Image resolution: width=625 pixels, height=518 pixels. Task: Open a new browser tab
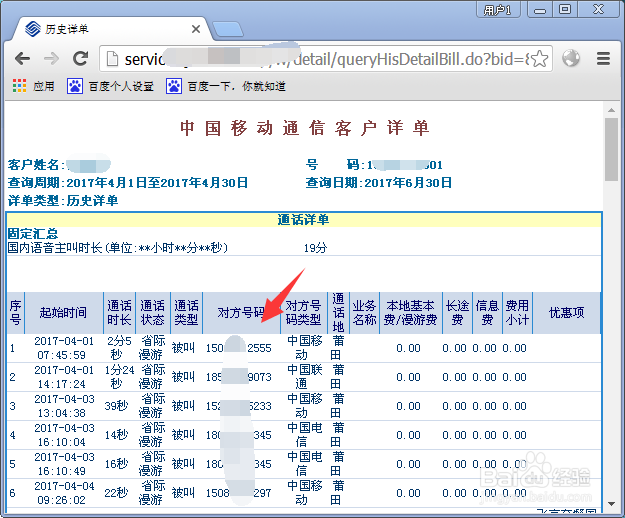pyautogui.click(x=228, y=29)
